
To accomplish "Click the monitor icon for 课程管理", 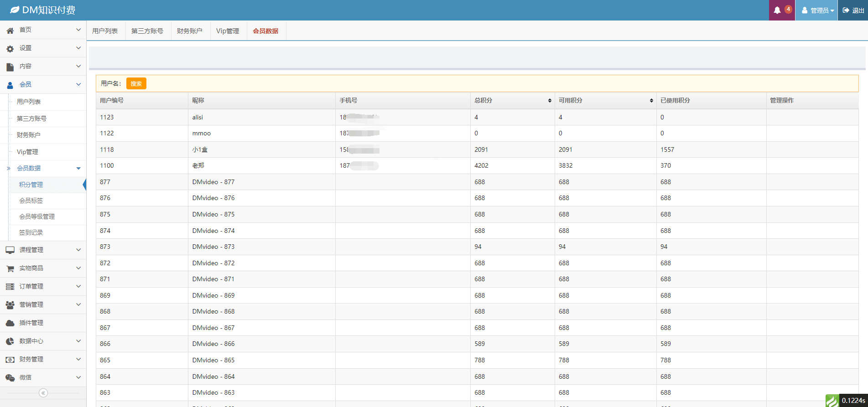I will tap(10, 250).
